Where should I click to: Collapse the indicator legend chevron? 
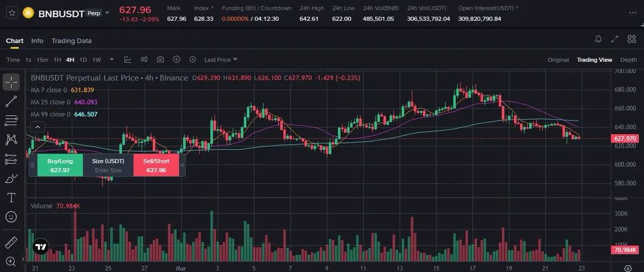[x=37, y=127]
